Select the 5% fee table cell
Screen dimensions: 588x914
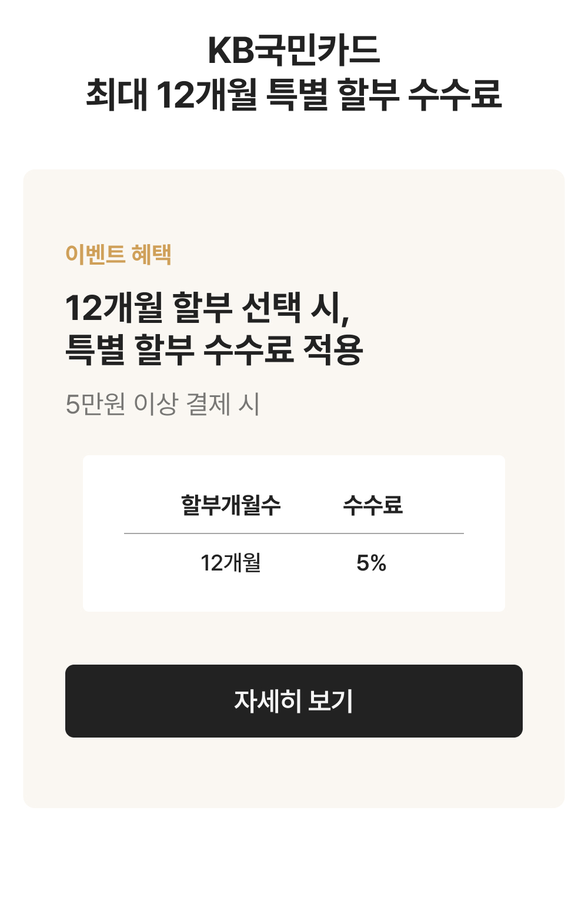pyautogui.click(x=371, y=563)
